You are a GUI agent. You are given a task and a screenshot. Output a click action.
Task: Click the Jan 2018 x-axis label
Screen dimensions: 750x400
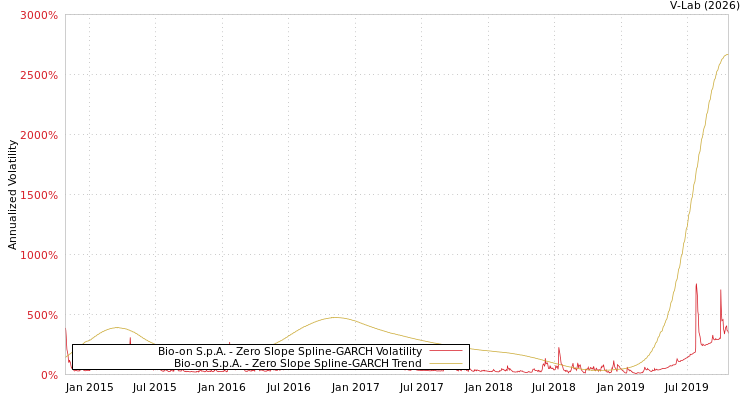(488, 387)
